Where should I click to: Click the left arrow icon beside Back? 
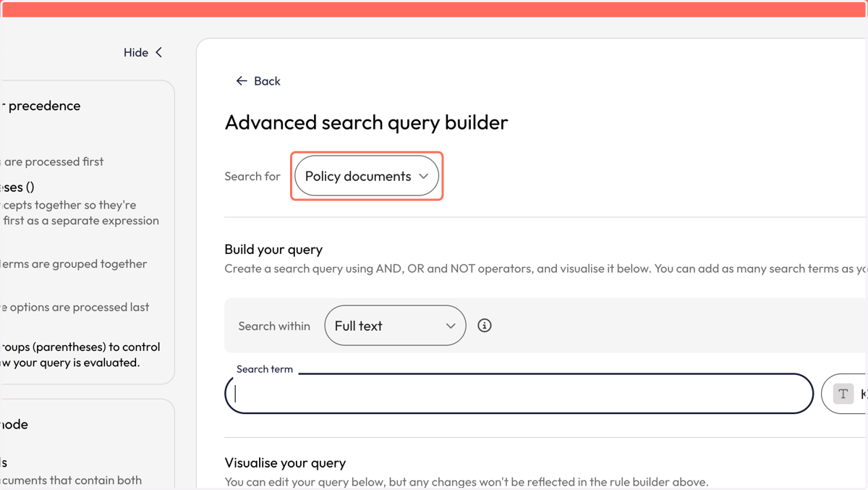(x=242, y=81)
